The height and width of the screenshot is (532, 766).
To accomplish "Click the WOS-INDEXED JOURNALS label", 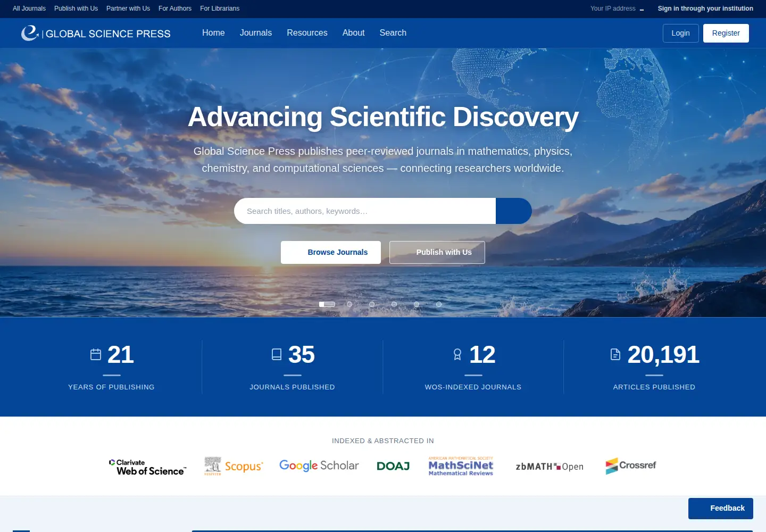I will pos(473,387).
